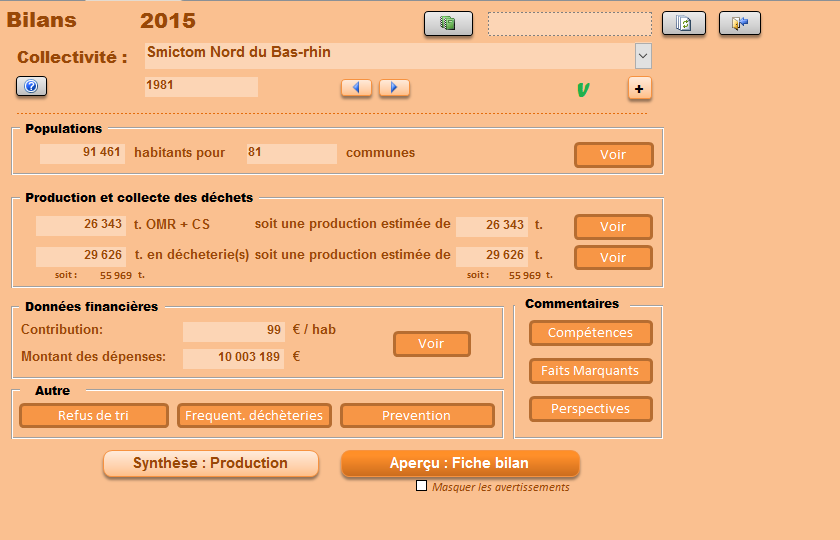Screen dimensions: 840x540
Task: Click the plus button to add a collectivité
Action: tap(640, 88)
